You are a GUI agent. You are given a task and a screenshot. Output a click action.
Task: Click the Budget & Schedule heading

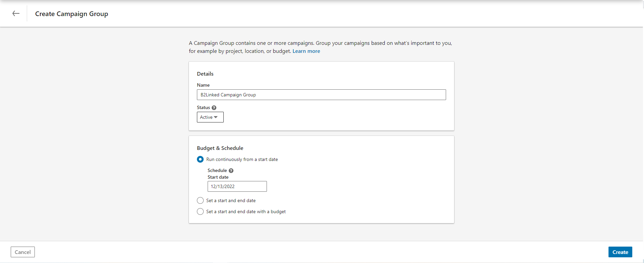click(220, 148)
